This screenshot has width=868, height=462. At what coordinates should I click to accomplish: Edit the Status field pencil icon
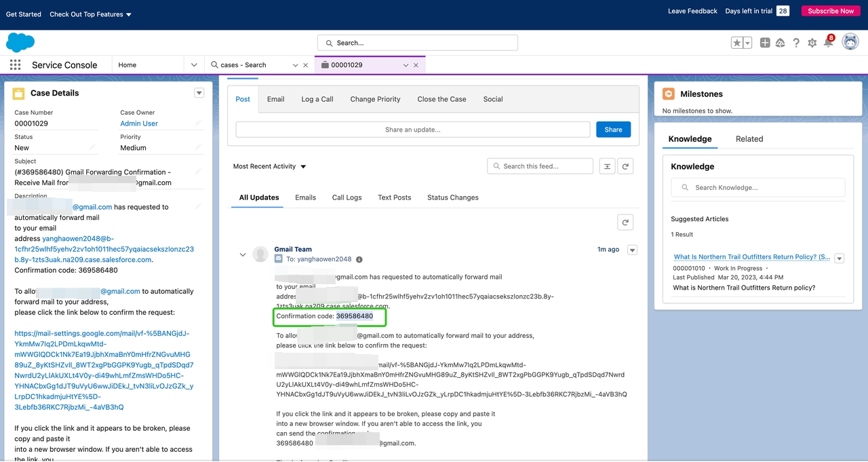coord(92,147)
